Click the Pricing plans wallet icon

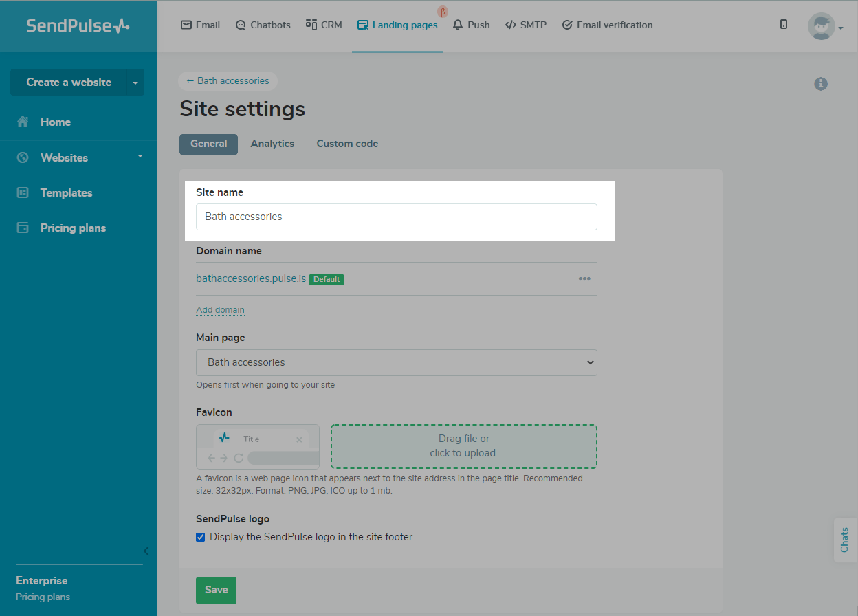23,228
